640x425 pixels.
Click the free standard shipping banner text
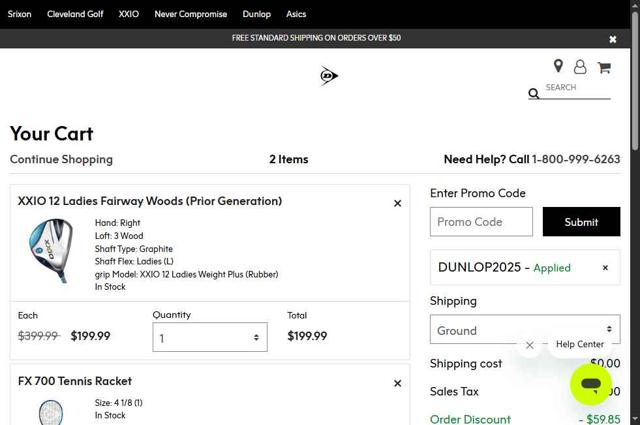coord(316,38)
